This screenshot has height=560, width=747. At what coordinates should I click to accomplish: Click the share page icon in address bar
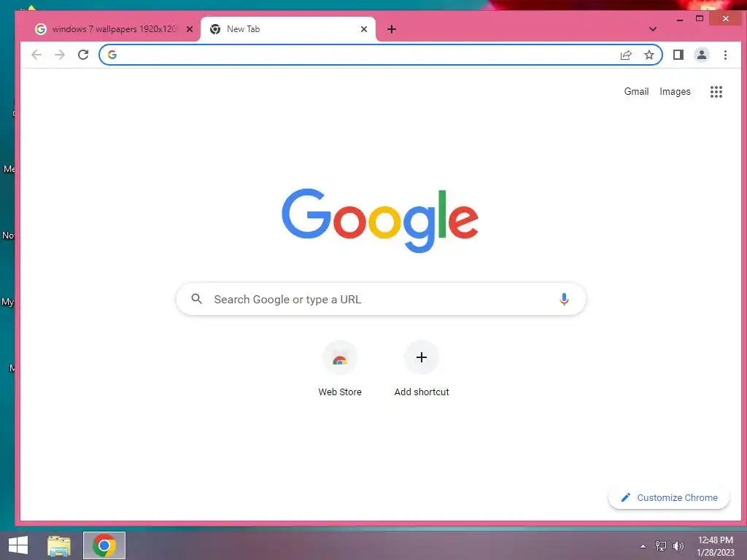click(626, 55)
